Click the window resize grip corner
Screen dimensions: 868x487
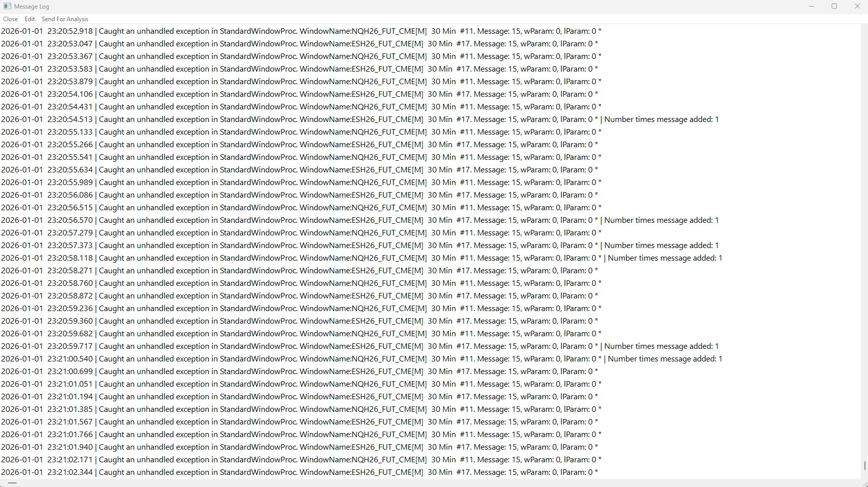[864, 484]
